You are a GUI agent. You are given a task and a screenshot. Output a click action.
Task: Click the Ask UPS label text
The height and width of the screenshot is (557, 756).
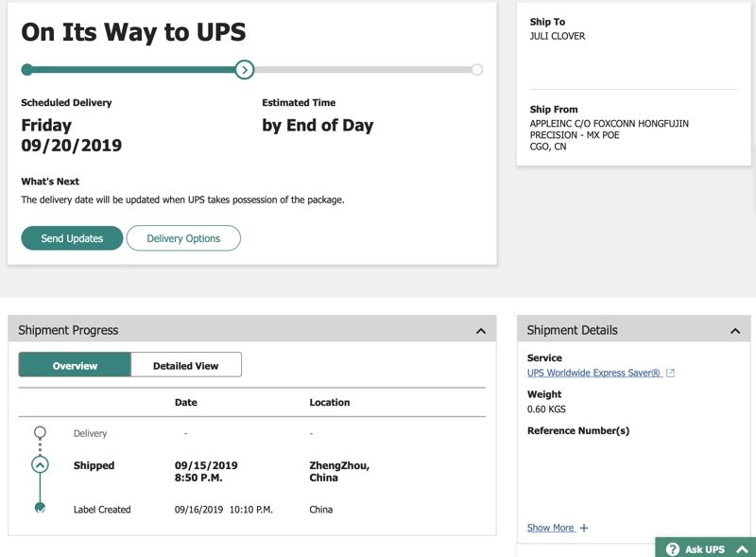(x=705, y=548)
